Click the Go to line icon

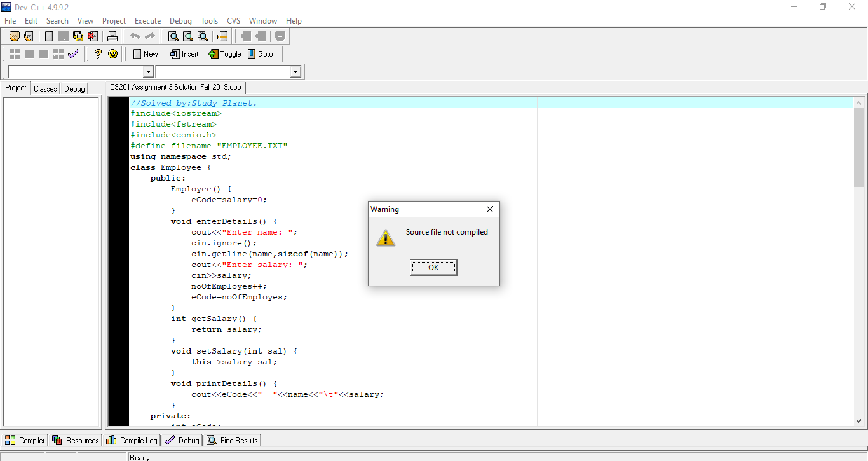(x=222, y=36)
